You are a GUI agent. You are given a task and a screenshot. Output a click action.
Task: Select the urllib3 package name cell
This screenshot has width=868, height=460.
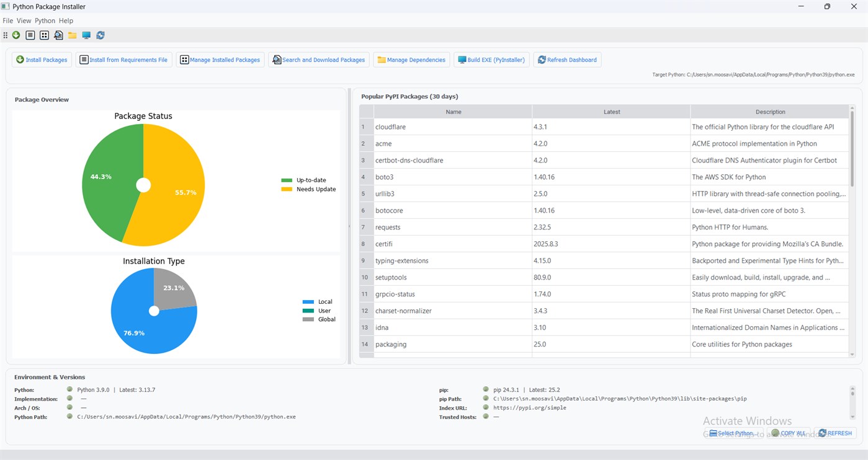pos(453,193)
